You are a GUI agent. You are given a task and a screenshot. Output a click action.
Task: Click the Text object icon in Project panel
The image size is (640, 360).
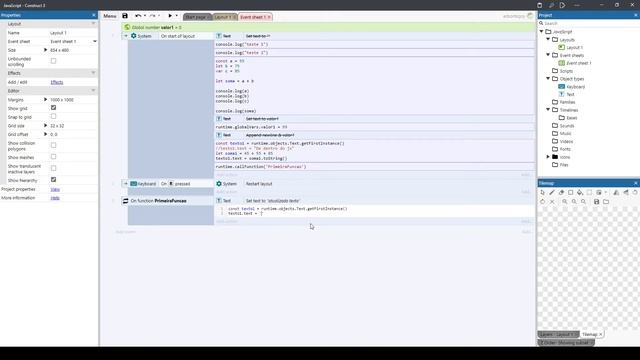pos(562,94)
